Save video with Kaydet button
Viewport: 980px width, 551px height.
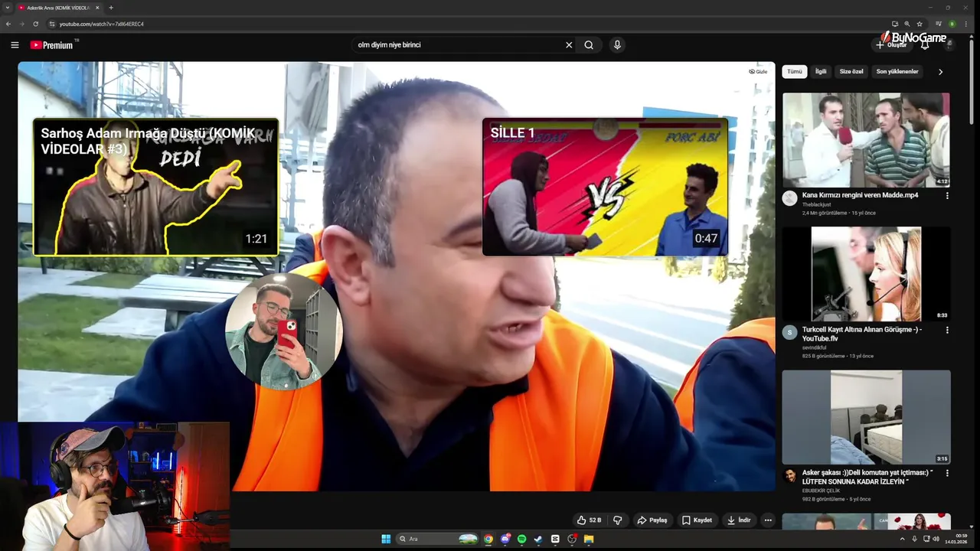(697, 520)
